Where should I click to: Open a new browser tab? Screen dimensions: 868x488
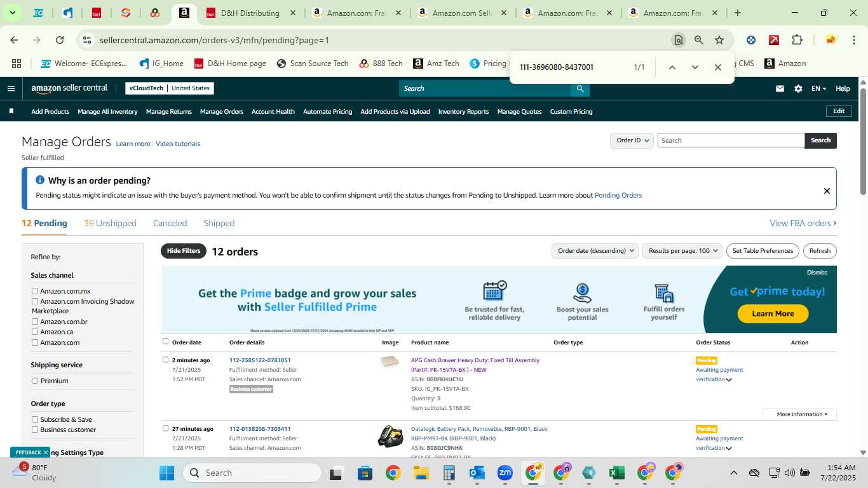[737, 13]
